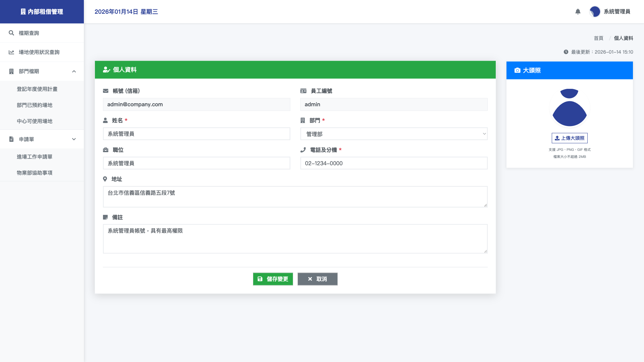Click the user avatar in header

595,12
